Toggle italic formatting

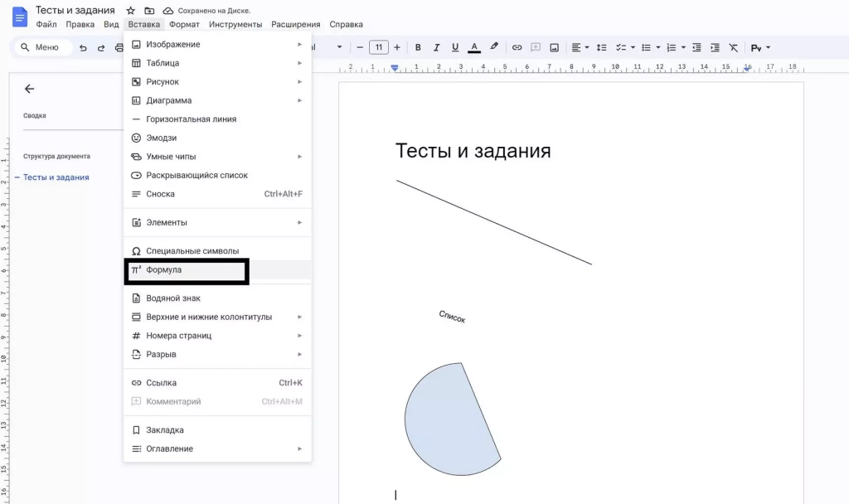click(435, 47)
